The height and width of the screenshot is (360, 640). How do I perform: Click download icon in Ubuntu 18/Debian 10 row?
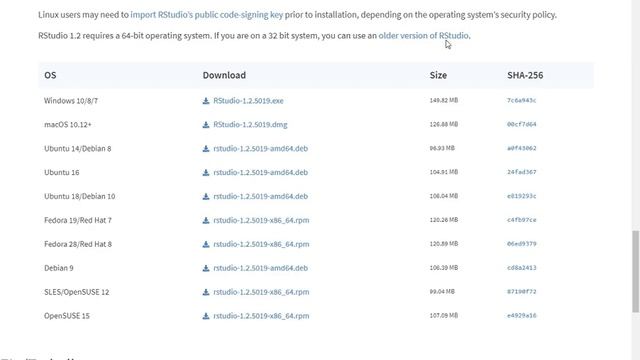point(206,196)
